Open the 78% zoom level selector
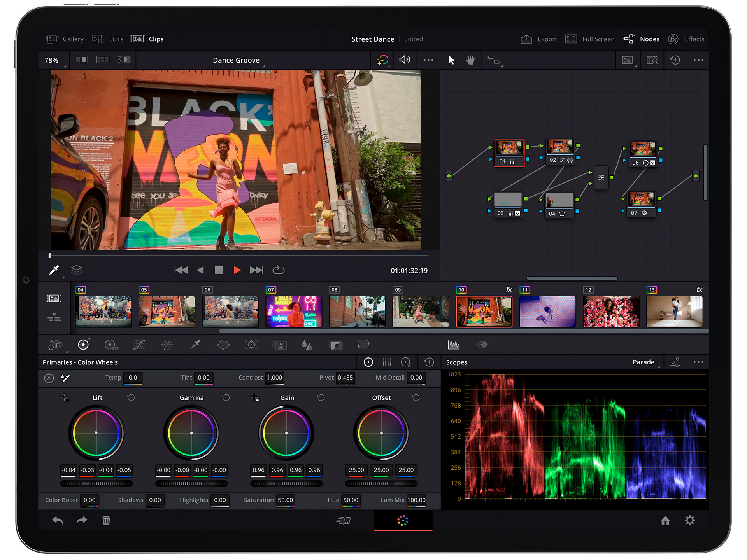This screenshot has height=560, width=747. point(52,60)
